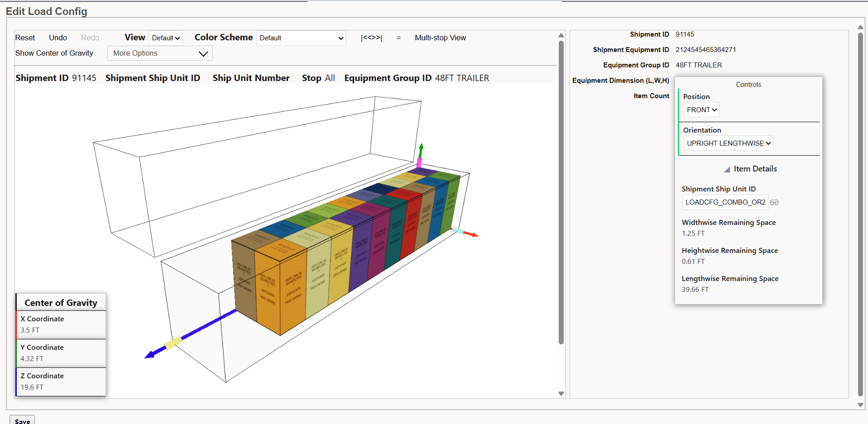
Task: Click the Z Coordinate 19.6 FT value
Action: coord(32,387)
